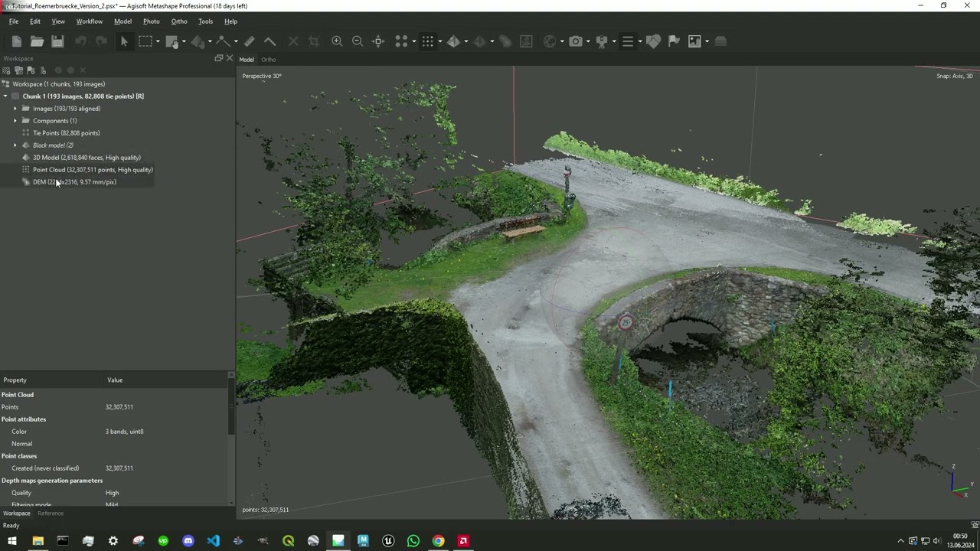Close the Workspace panel
This screenshot has height=551, width=980.
(229, 58)
